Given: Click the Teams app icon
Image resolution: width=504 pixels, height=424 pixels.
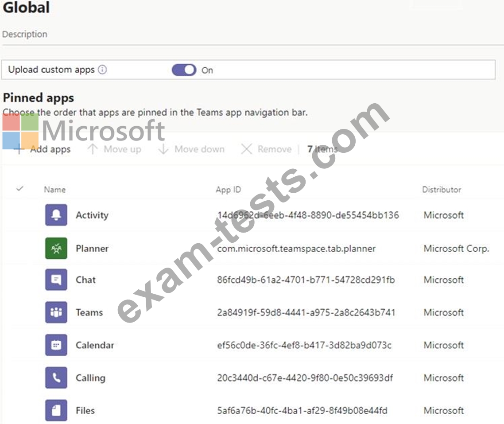Looking at the screenshot, I should click(x=56, y=312).
